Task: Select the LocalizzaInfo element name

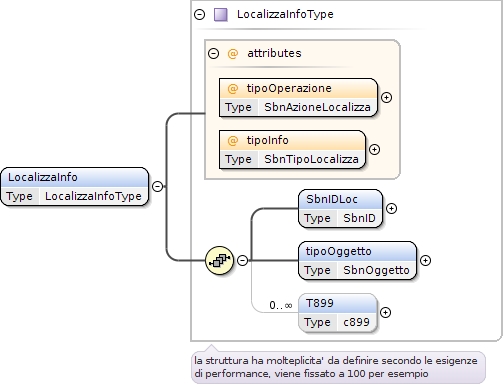Action: pyautogui.click(x=43, y=177)
